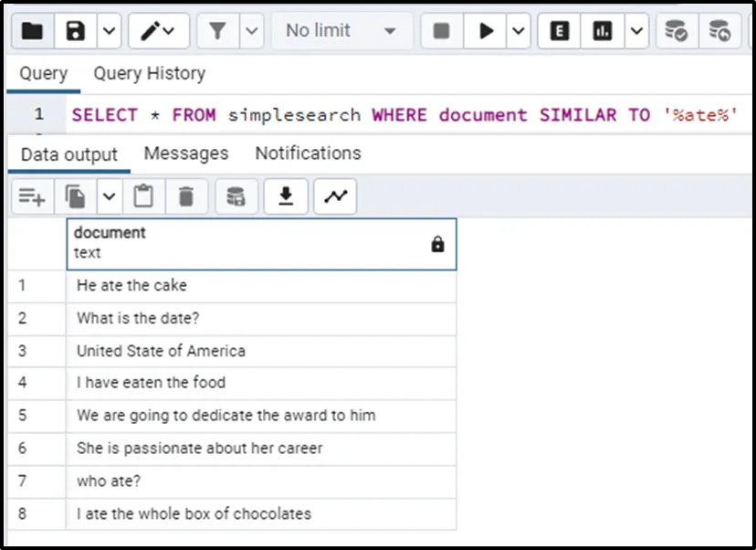
Task: Select the row containing 'who ate?'
Action: 261,481
